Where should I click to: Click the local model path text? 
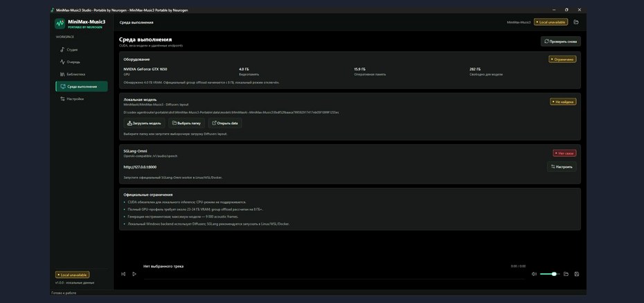(x=231, y=112)
